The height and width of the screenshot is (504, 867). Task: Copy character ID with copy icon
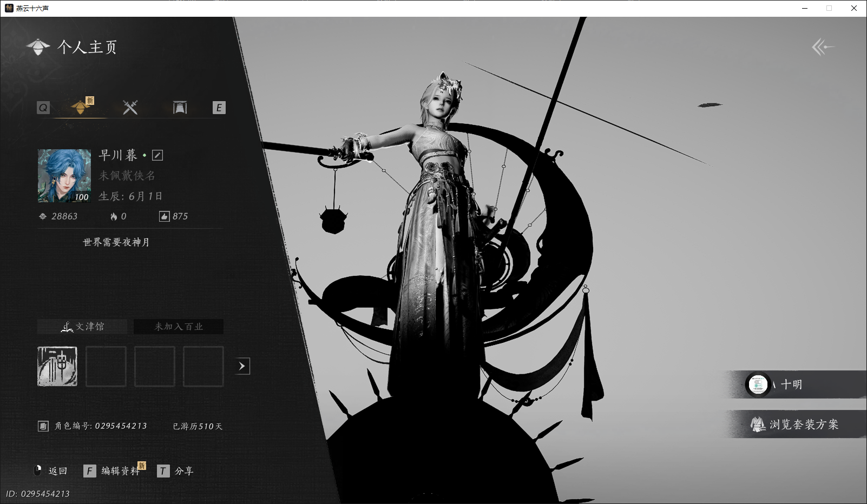pyautogui.click(x=43, y=426)
